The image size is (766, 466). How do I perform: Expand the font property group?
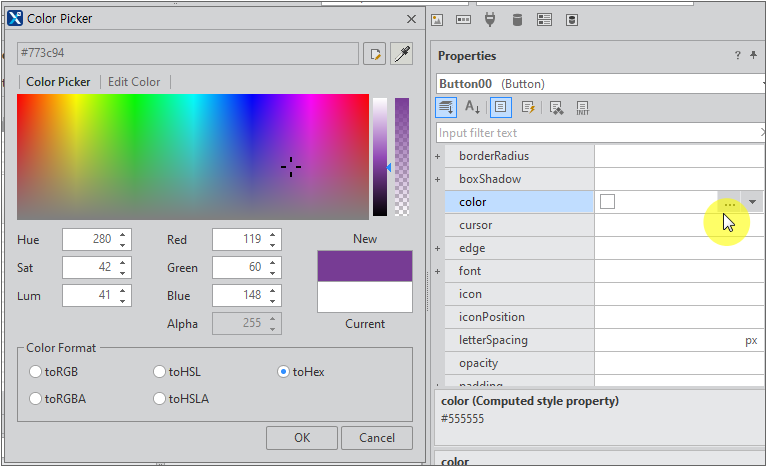437,271
